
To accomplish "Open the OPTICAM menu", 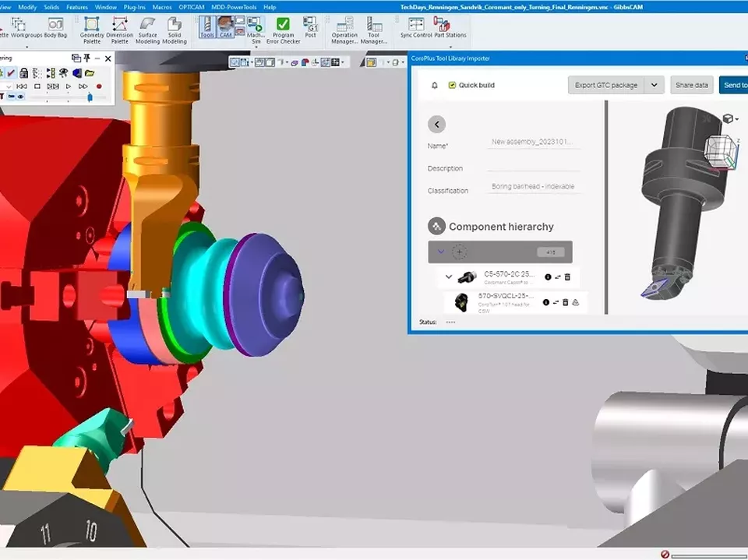I will (192, 7).
